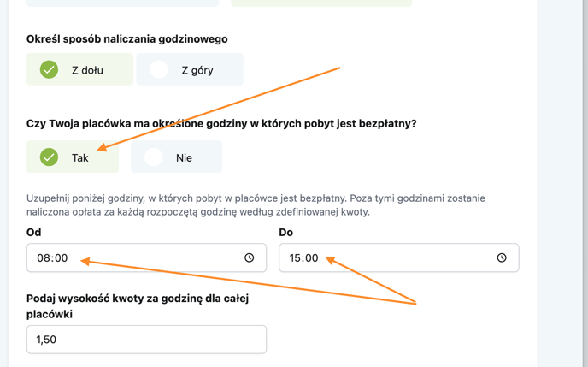Click the "Od" field label
Screen dimensions: 588x367
(33, 233)
